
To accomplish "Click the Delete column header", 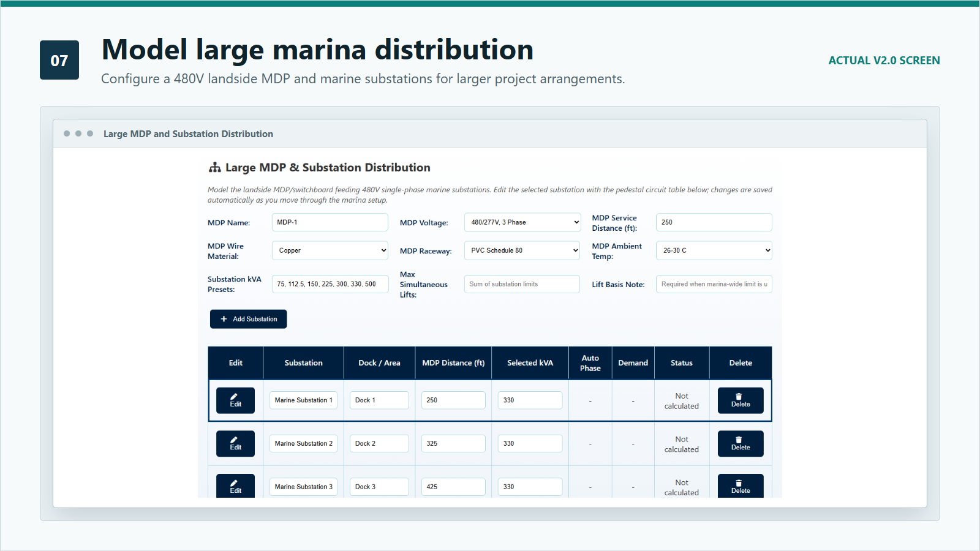I will click(741, 363).
